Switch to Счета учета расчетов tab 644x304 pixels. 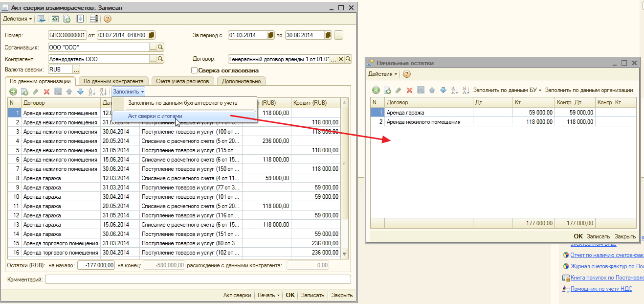click(182, 81)
